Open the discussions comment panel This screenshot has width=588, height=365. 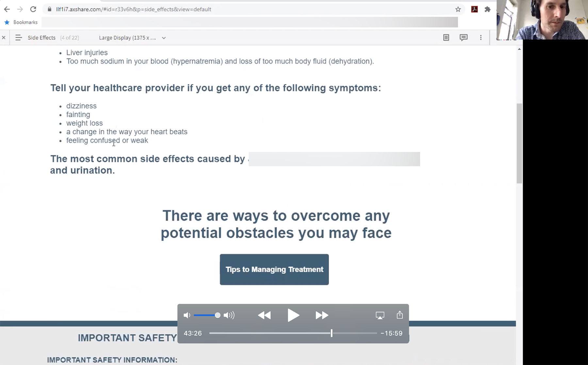coord(464,38)
